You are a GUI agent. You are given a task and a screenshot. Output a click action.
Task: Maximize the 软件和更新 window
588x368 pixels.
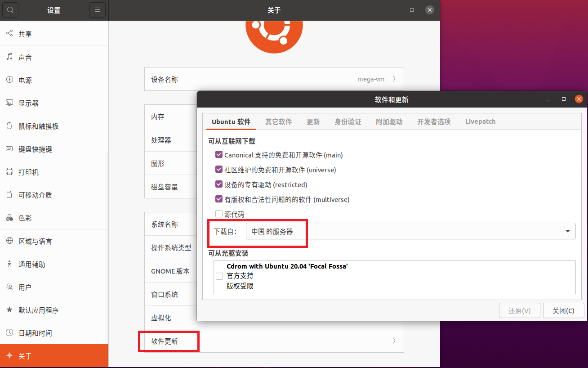click(x=564, y=99)
